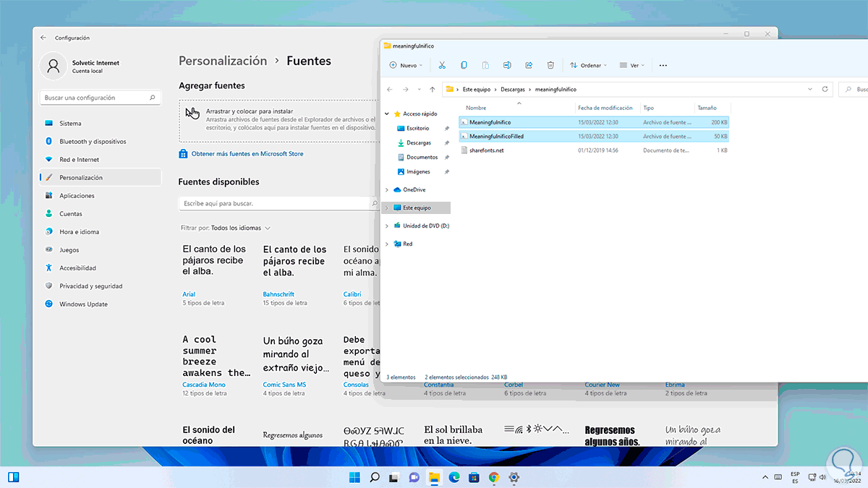The height and width of the screenshot is (488, 868).
Task: Open the Windows Start menu
Action: [x=354, y=477]
